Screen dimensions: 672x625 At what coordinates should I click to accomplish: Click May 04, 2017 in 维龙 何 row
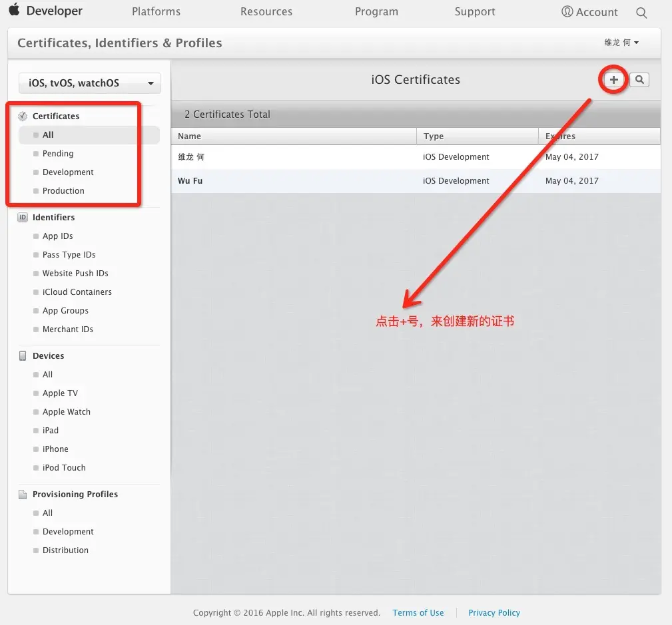tap(571, 157)
